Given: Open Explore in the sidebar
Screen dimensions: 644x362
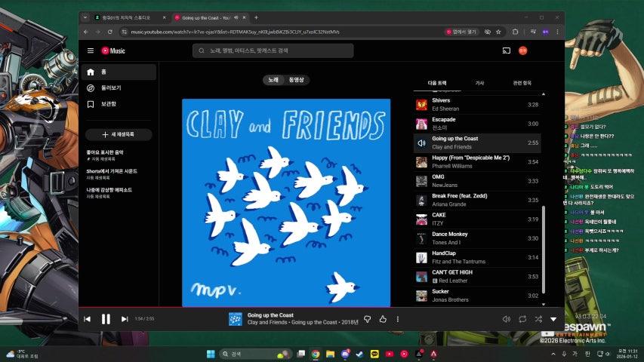Looking at the screenshot, I should click(119, 87).
